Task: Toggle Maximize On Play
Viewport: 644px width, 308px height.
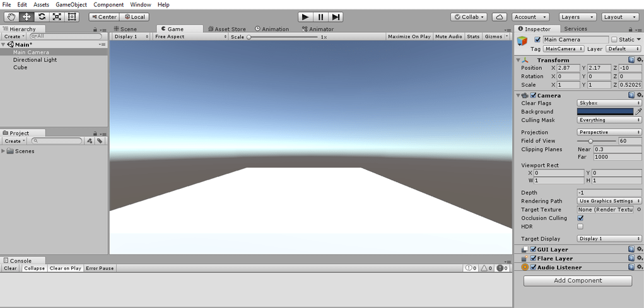Action: tap(409, 37)
